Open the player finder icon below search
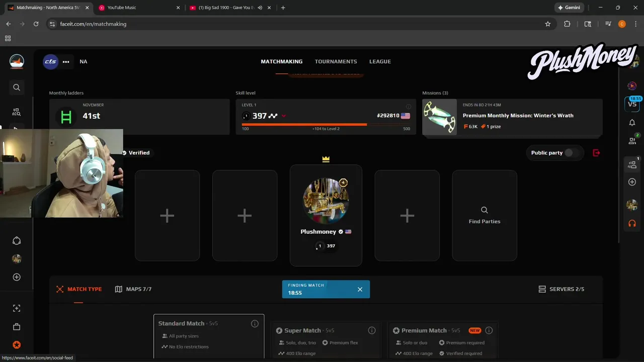This screenshot has height=362, width=644. click(x=17, y=112)
